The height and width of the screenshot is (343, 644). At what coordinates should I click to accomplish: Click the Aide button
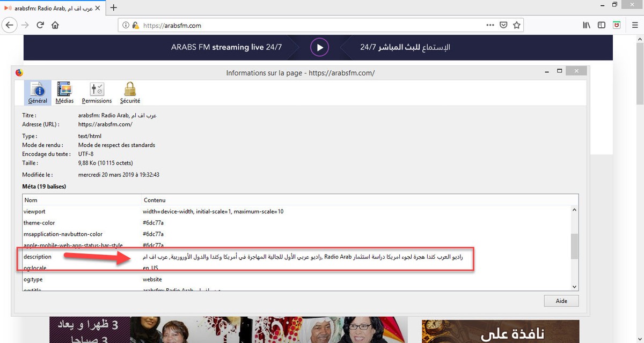561,301
